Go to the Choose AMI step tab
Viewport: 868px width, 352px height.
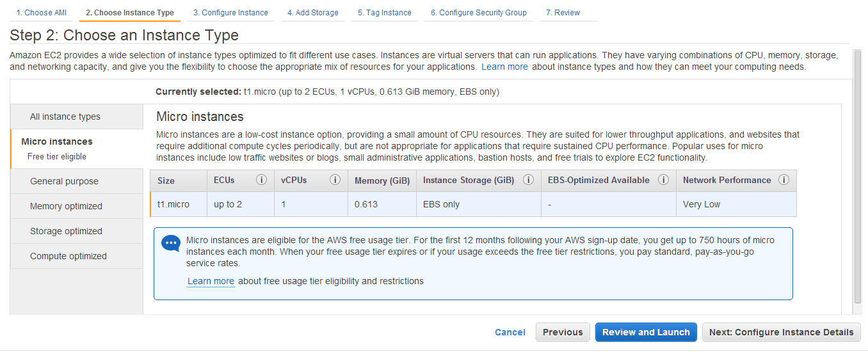pos(42,13)
